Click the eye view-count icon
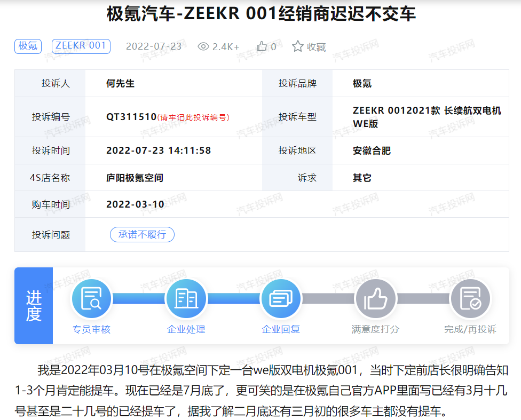 (203, 46)
